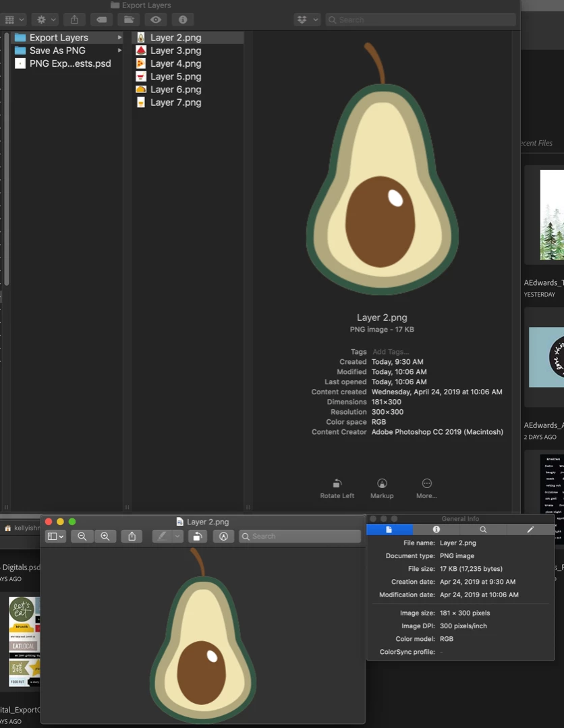Viewport: 564px width, 728px height.
Task: Click Rotate Left in the preview pane
Action: point(337,489)
